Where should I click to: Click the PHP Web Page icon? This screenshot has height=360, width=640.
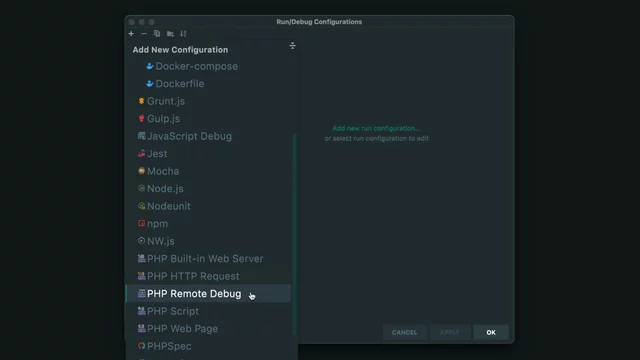(x=141, y=329)
